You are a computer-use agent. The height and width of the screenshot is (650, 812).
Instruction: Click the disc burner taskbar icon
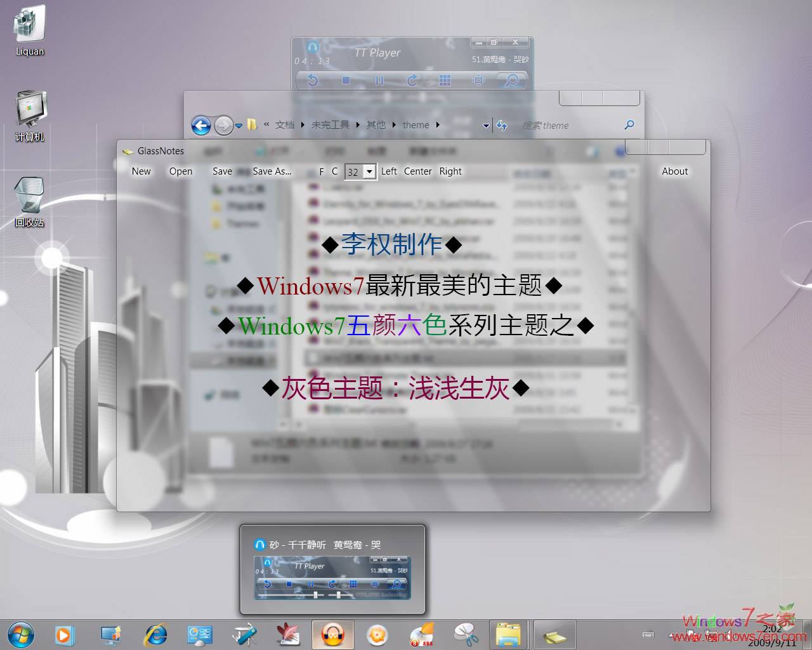[422, 634]
